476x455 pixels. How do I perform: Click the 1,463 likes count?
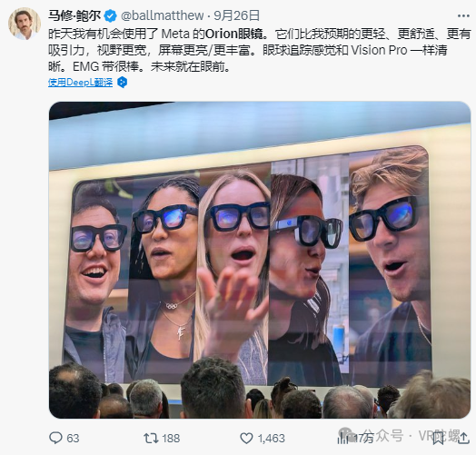(x=271, y=439)
